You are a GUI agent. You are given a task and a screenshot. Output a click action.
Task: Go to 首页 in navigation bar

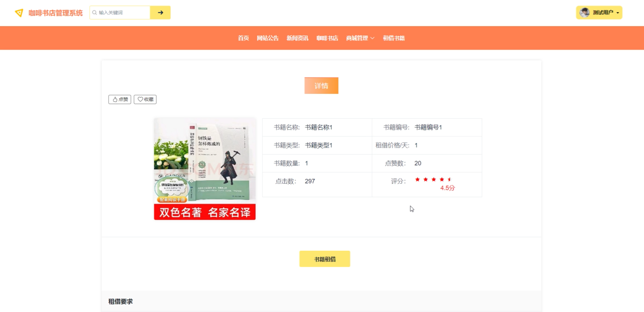pyautogui.click(x=243, y=38)
